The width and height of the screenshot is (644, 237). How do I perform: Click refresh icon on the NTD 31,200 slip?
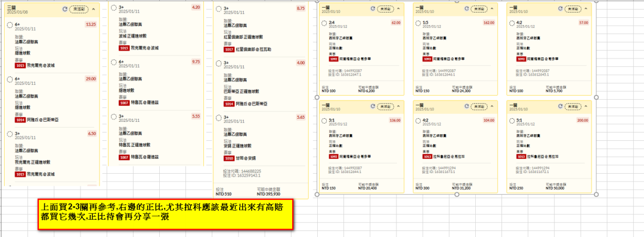[466, 106]
